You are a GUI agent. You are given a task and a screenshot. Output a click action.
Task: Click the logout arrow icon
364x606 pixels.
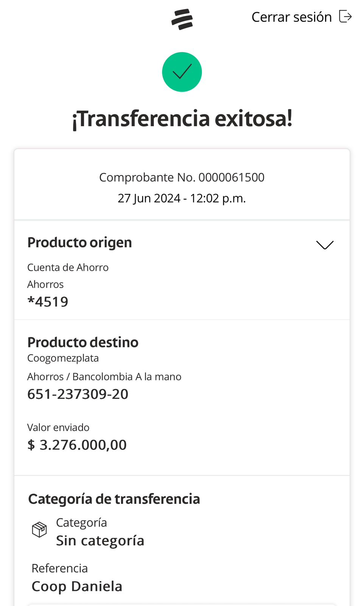pos(345,17)
